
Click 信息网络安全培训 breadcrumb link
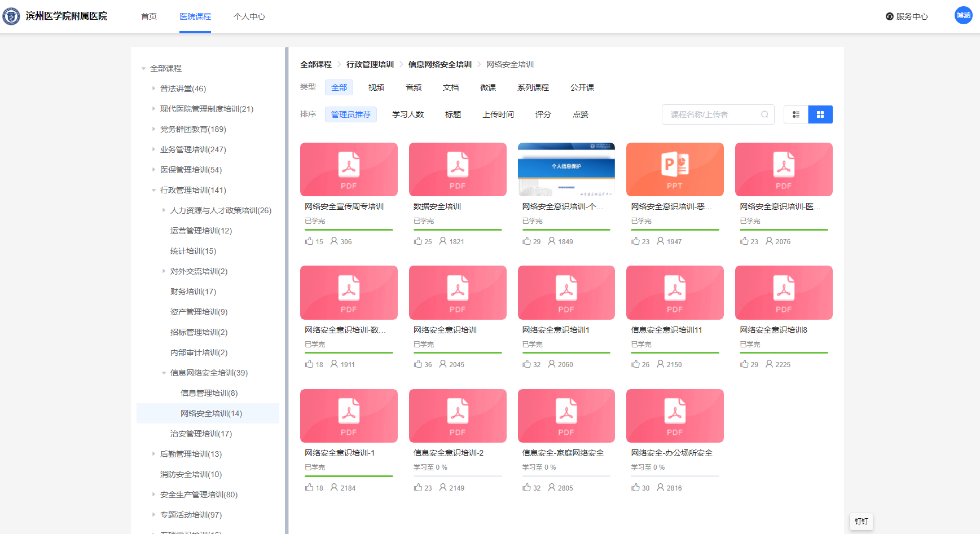point(440,64)
